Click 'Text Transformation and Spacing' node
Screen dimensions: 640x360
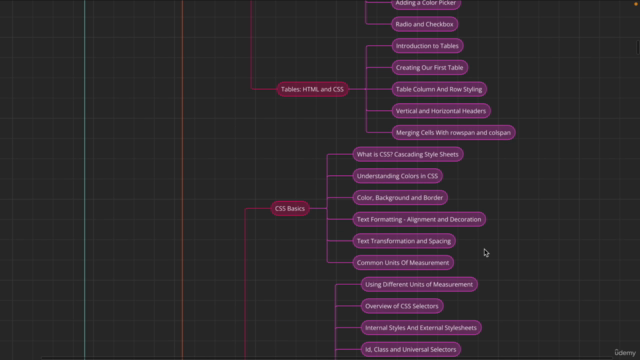click(x=404, y=241)
